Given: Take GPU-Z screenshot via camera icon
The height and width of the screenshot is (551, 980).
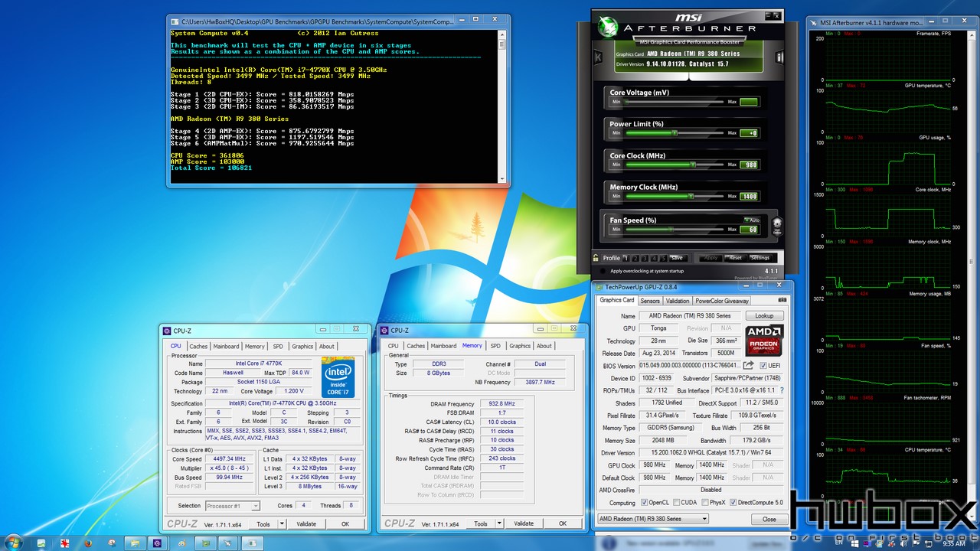Looking at the screenshot, I should 782,300.
